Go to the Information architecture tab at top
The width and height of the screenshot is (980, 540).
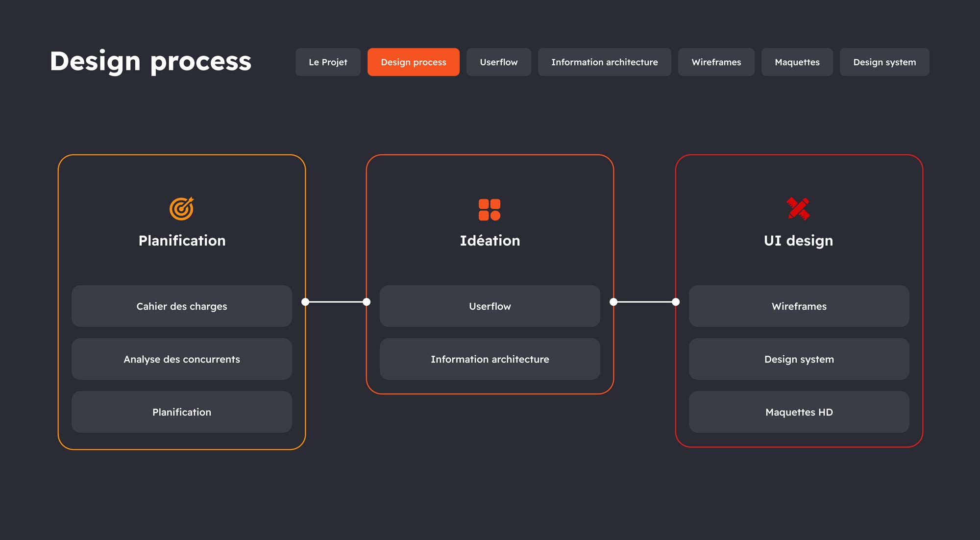coord(604,62)
